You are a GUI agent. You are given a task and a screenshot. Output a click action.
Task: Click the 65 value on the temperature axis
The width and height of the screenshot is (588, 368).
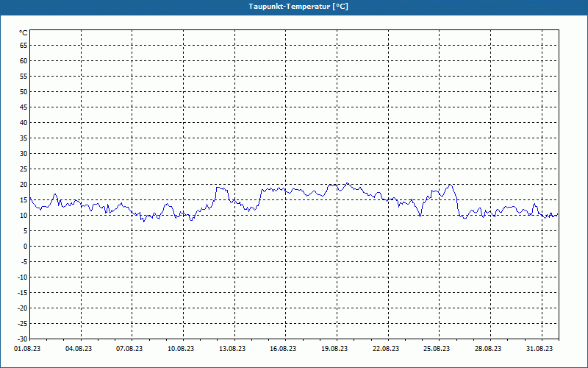click(x=24, y=46)
